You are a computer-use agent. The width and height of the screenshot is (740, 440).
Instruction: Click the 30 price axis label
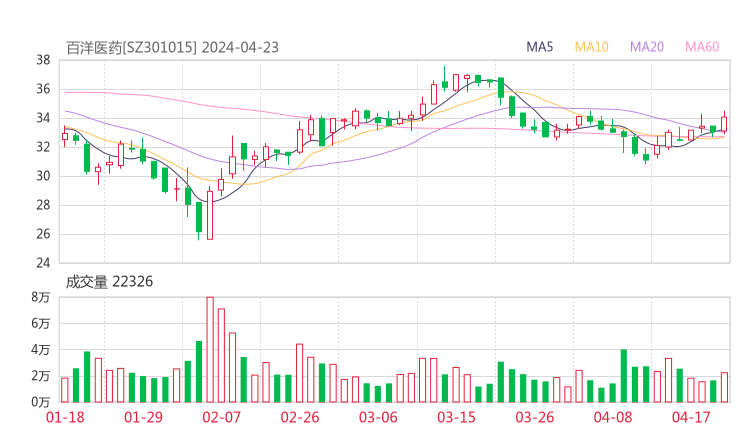(x=43, y=176)
